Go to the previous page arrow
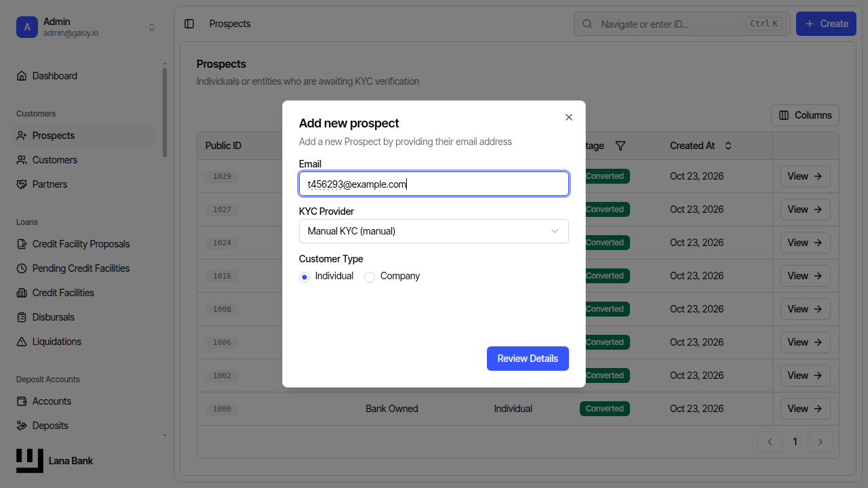 (x=770, y=442)
